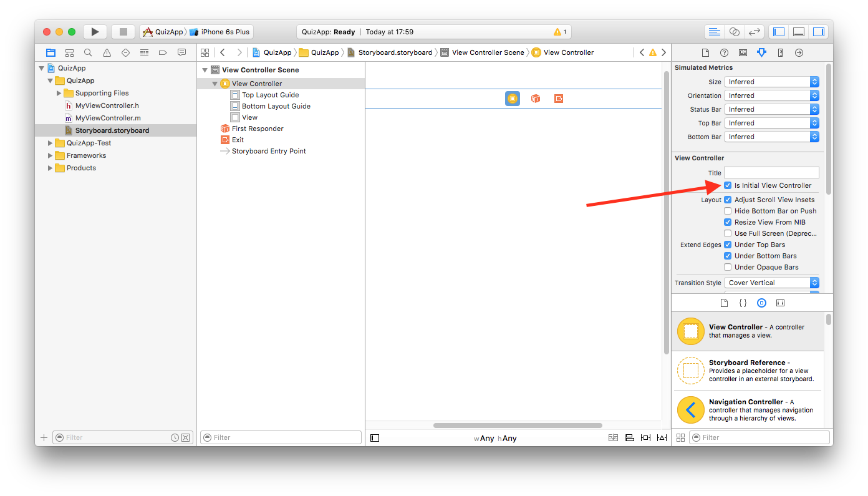Hide the Utilities panel

819,32
